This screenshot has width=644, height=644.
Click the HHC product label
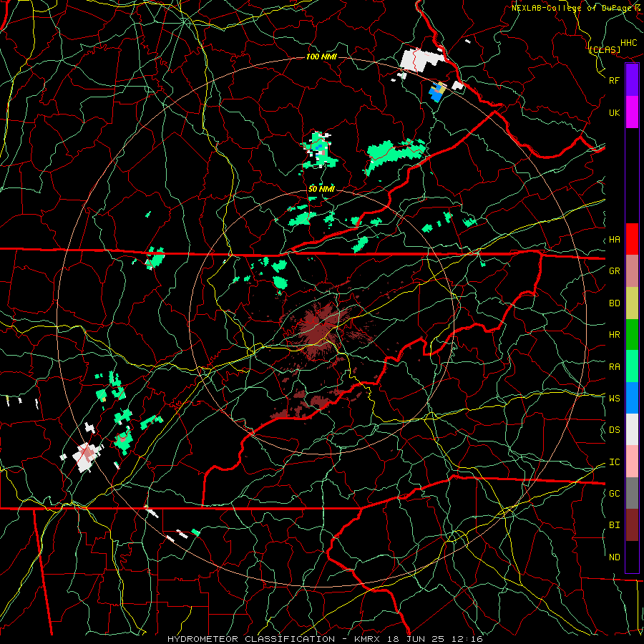629,43
